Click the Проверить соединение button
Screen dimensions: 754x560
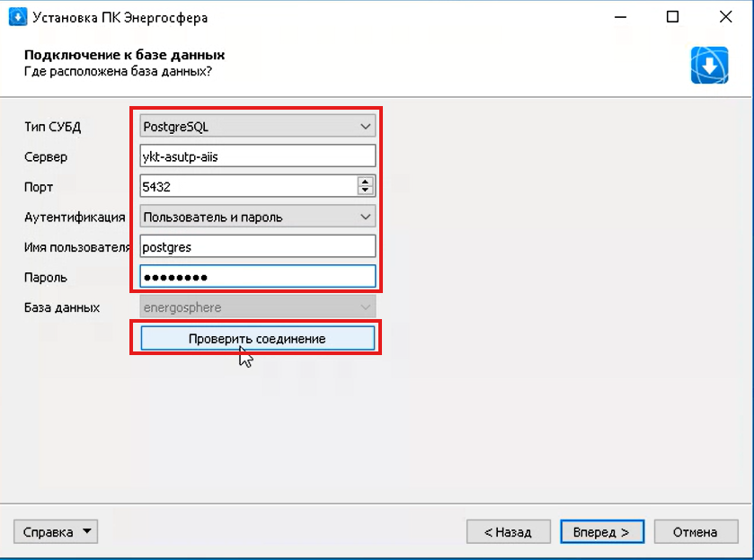point(257,339)
